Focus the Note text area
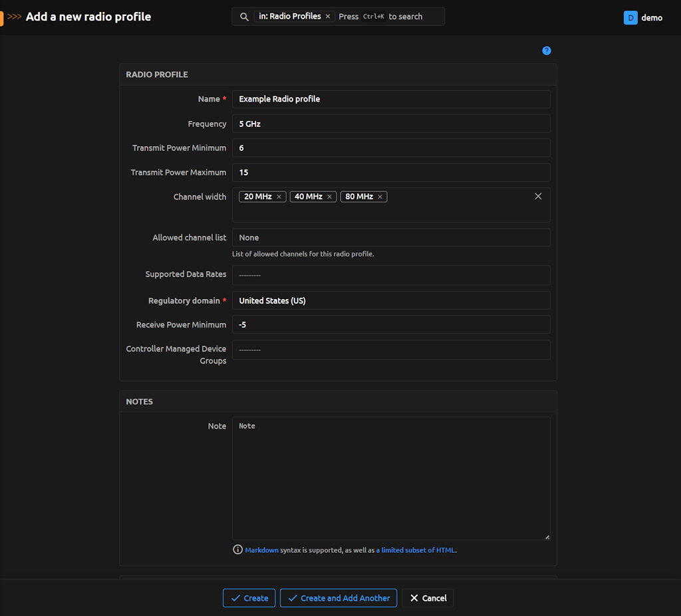Viewport: 681px width, 616px height. click(391, 478)
